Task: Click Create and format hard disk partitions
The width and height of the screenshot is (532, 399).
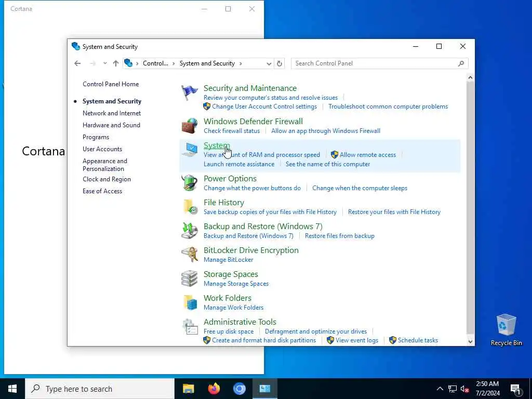Action: [x=264, y=340]
